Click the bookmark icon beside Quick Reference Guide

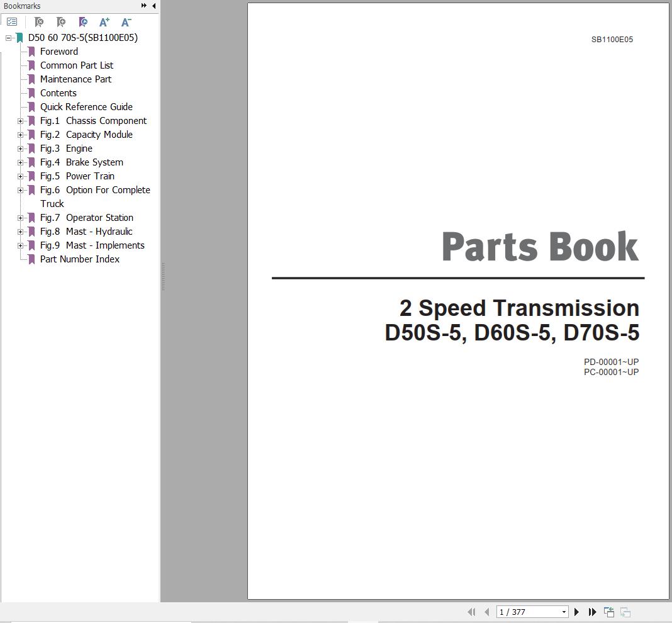click(31, 107)
